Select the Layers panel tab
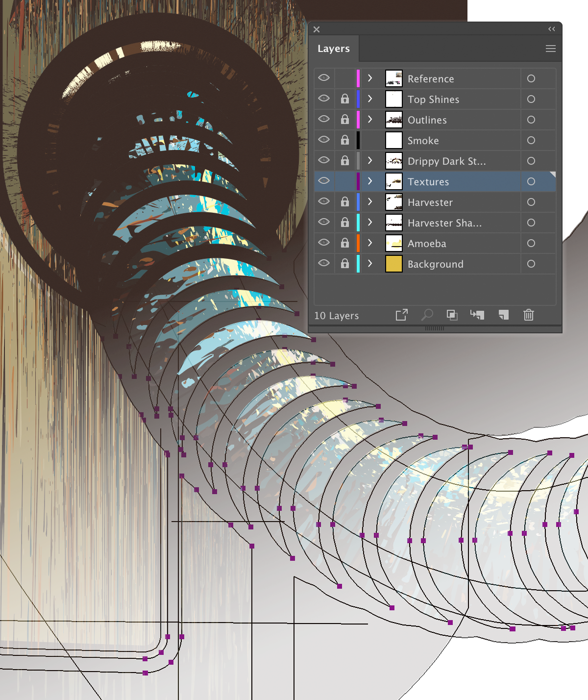This screenshot has width=588, height=700. click(334, 49)
